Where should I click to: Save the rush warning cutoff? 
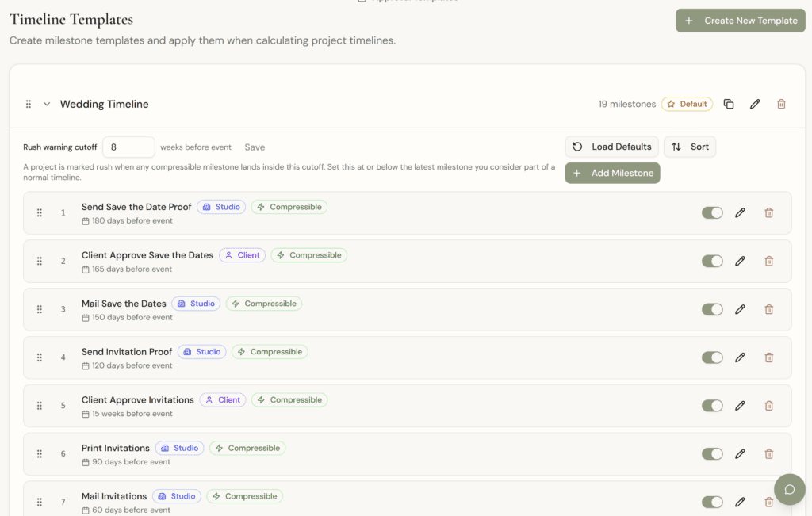pyautogui.click(x=255, y=147)
